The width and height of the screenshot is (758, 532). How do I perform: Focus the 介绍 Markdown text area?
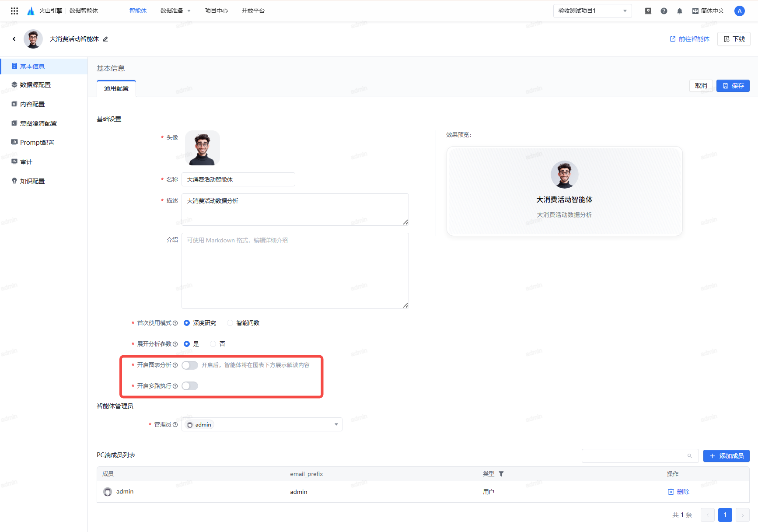coord(295,271)
